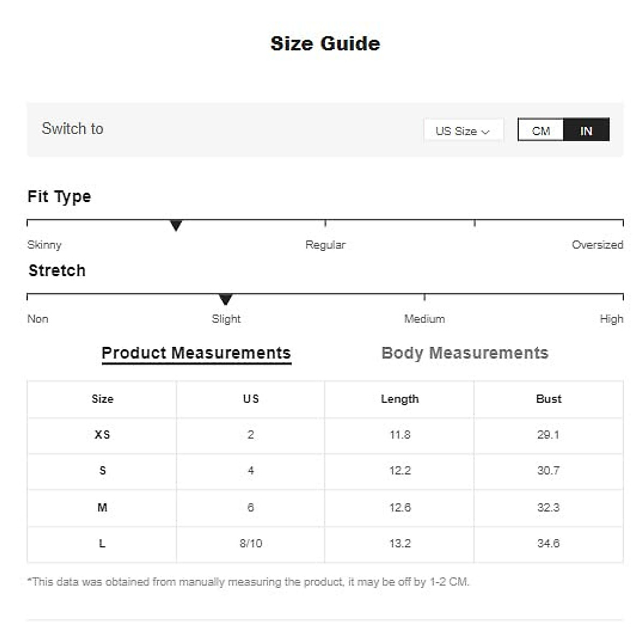Click the Medium stretch label
Image resolution: width=644 pixels, height=644 pixels.
pyautogui.click(x=424, y=319)
